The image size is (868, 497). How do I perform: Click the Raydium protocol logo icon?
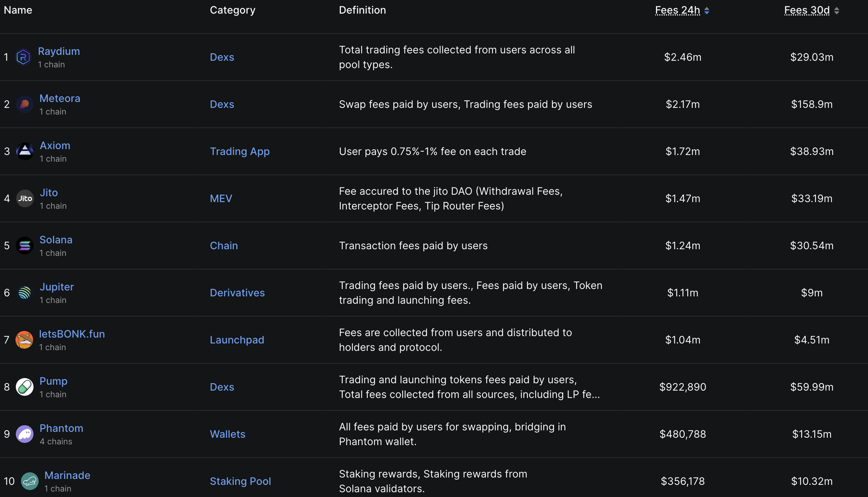[x=23, y=57]
